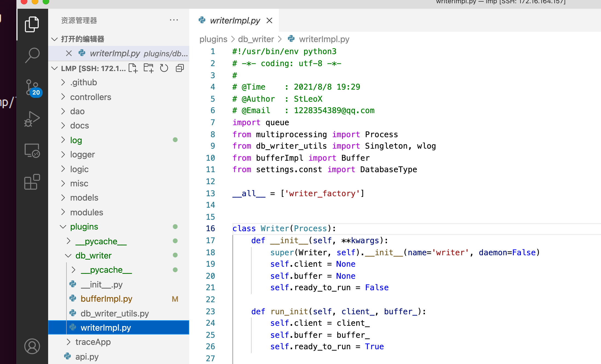Open the Run and Debug view
Viewport: 601px width, 364px height.
click(x=32, y=119)
